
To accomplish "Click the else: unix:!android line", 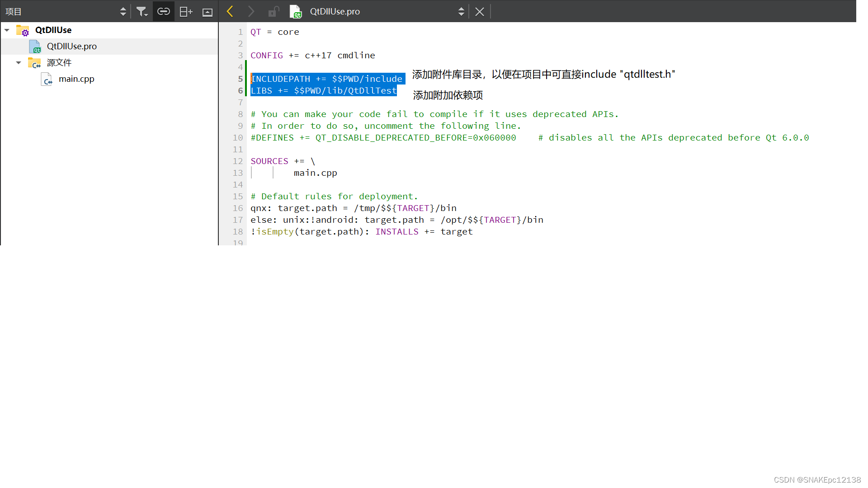I will [x=397, y=220].
